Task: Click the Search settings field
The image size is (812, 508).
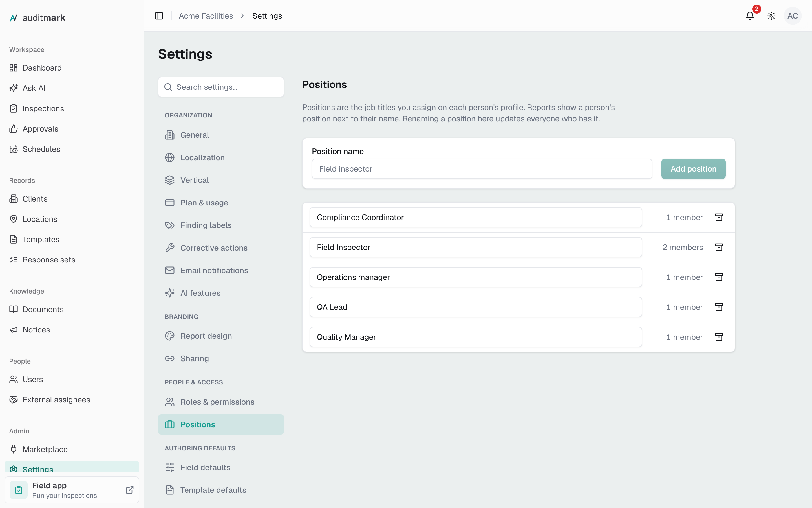Action: click(x=221, y=87)
